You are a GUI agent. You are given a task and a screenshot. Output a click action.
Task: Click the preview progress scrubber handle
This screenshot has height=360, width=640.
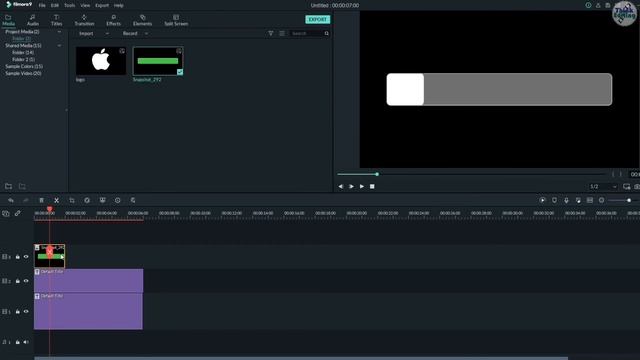[x=377, y=174]
